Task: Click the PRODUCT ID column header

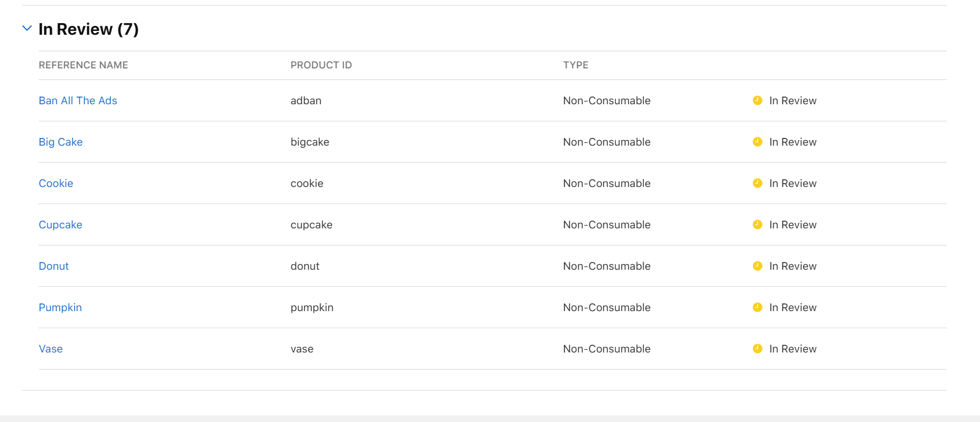Action: click(x=321, y=65)
